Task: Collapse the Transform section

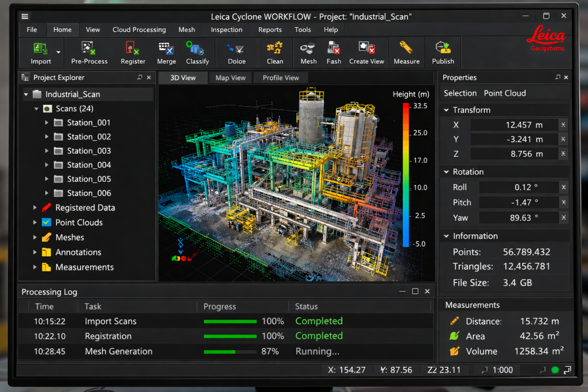Action: coord(447,109)
